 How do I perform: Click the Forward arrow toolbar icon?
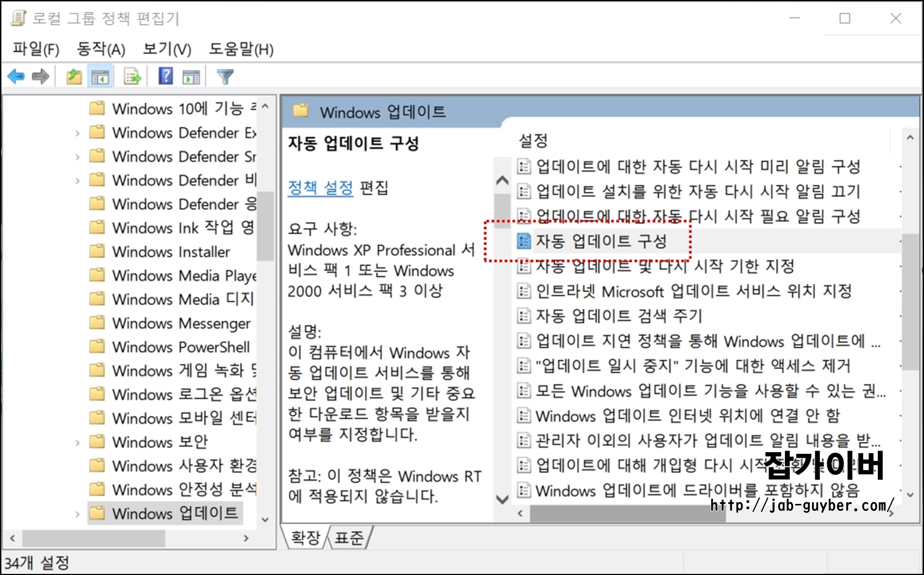point(41,77)
